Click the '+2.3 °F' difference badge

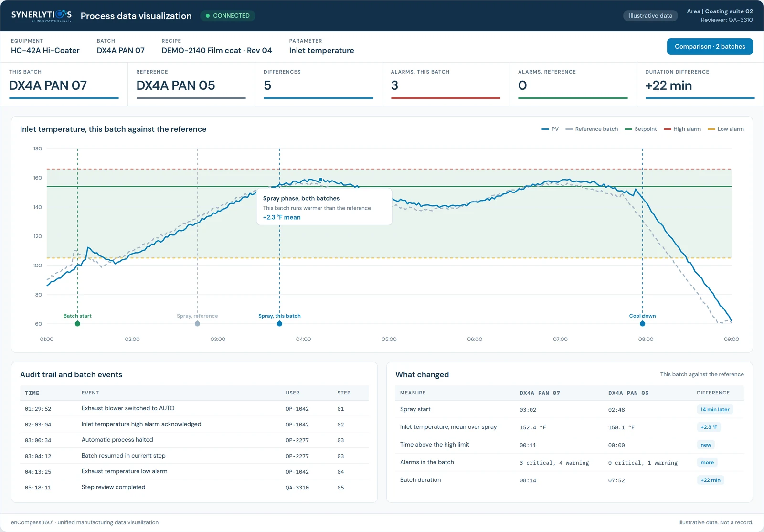pos(709,427)
